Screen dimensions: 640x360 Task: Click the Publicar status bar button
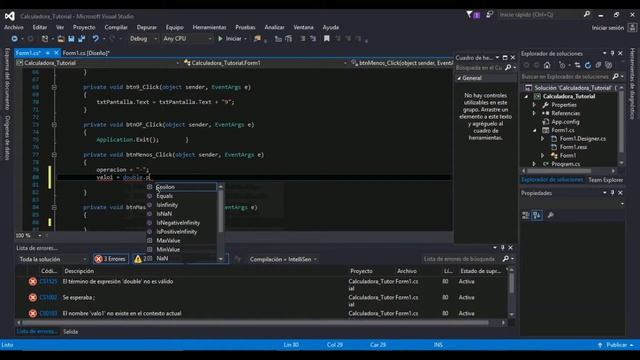(616, 345)
